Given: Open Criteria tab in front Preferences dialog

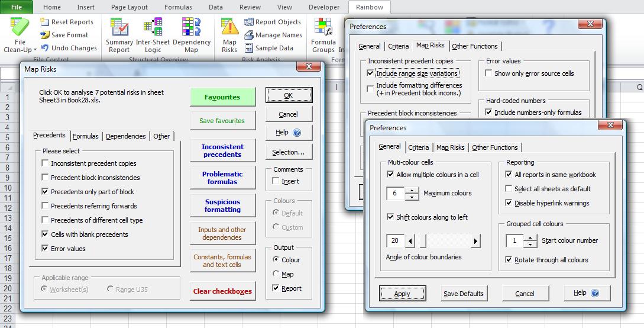Looking at the screenshot, I should pyautogui.click(x=419, y=147).
